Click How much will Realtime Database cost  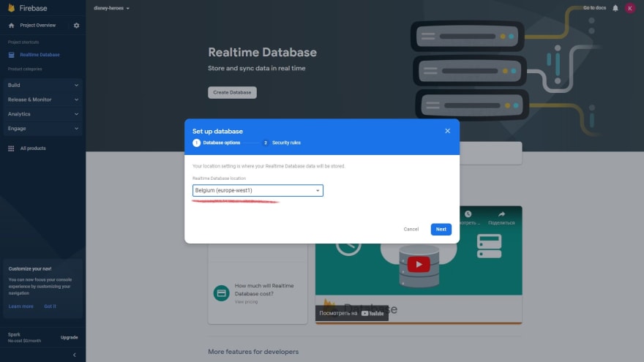(x=264, y=290)
